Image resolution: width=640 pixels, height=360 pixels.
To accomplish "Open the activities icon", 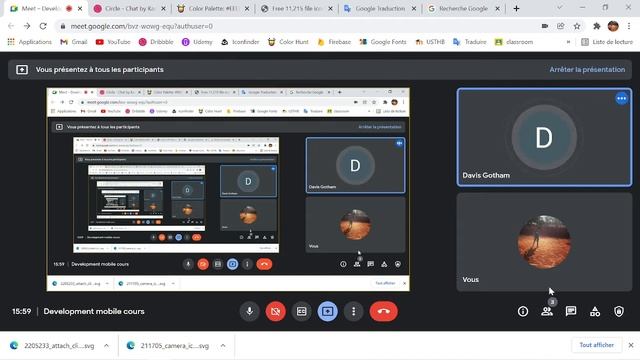I will tap(595, 311).
